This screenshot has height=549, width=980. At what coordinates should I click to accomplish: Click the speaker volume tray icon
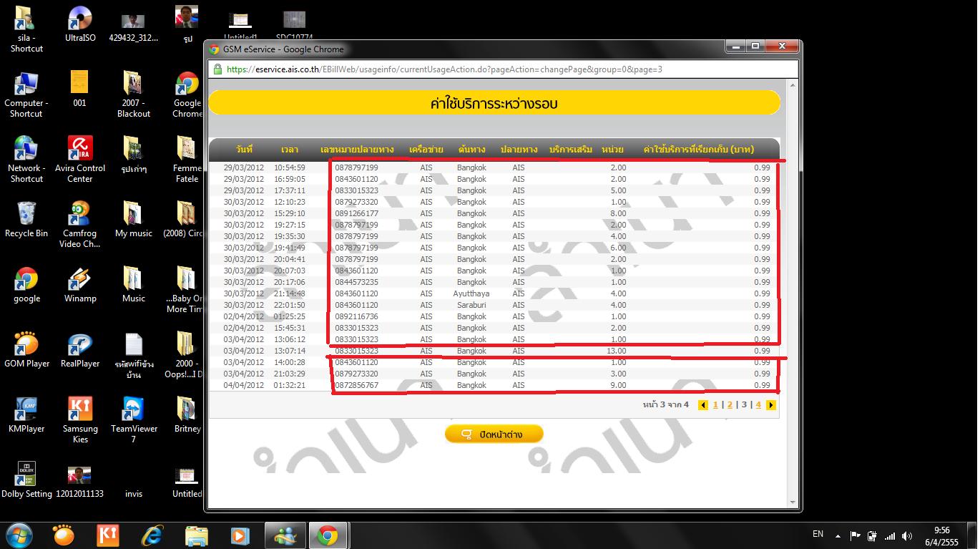(907, 535)
